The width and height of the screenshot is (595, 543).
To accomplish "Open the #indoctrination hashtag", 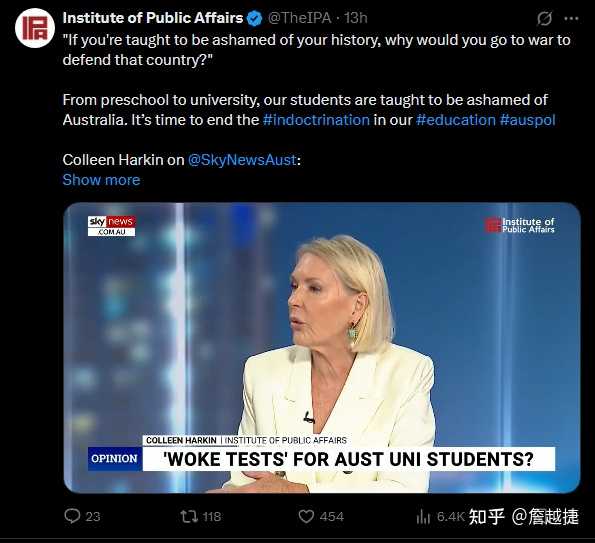I will click(316, 120).
